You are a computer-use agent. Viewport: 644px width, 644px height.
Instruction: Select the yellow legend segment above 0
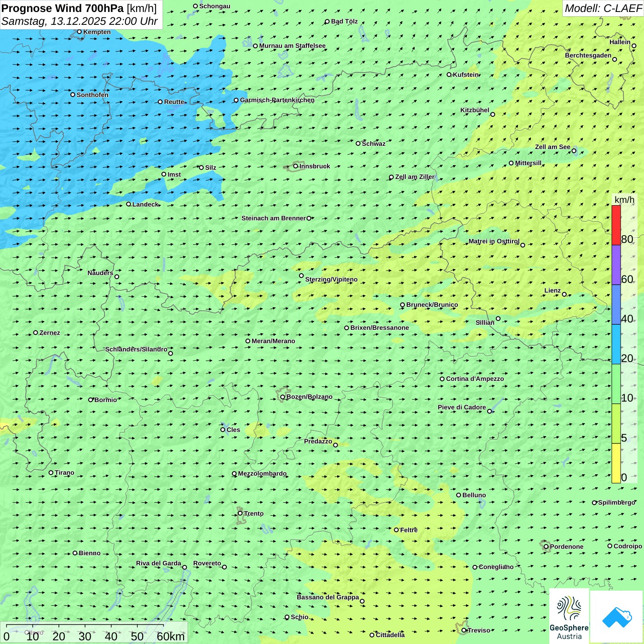click(x=616, y=463)
